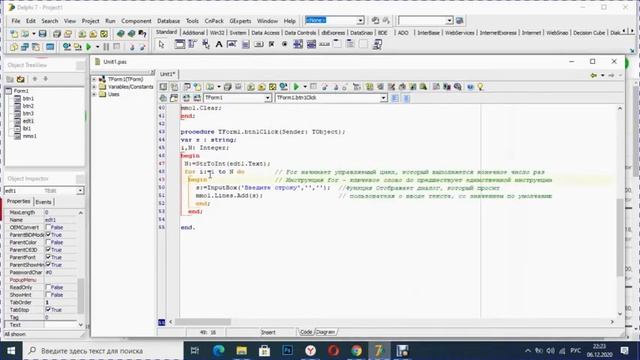
Task: Open the CnPack menu
Action: click(214, 21)
